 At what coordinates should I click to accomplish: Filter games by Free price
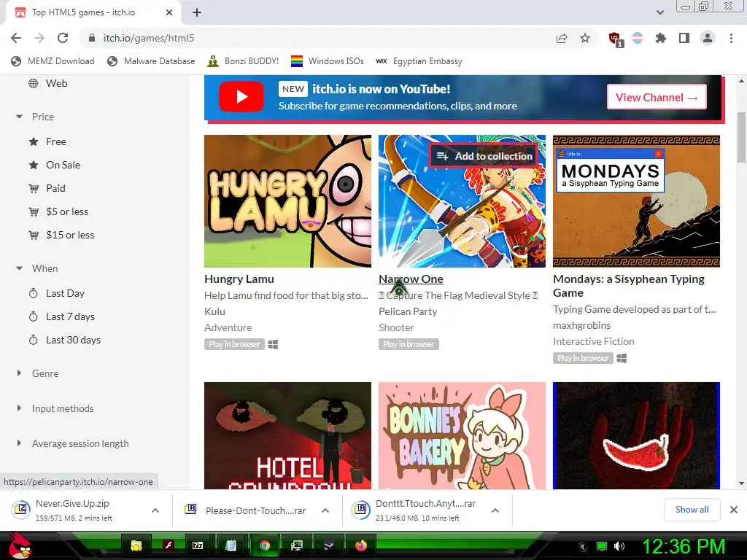[47, 141]
